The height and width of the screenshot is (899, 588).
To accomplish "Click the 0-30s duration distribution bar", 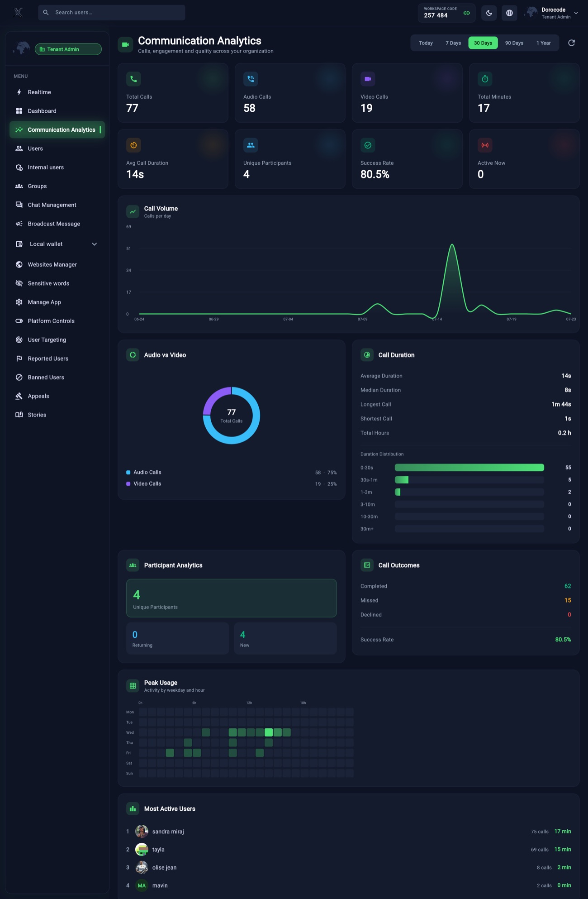I will pos(469,468).
